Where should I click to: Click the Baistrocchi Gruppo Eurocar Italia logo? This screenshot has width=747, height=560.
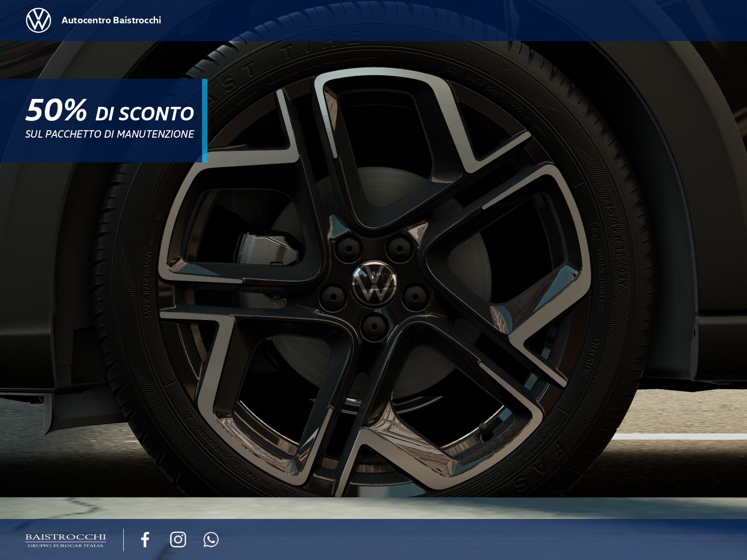(x=65, y=540)
